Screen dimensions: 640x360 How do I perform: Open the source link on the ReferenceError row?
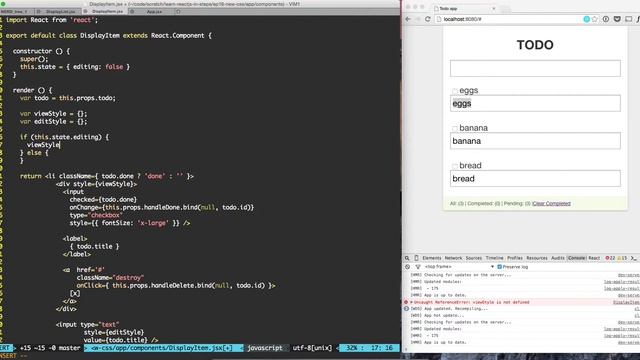click(626, 302)
